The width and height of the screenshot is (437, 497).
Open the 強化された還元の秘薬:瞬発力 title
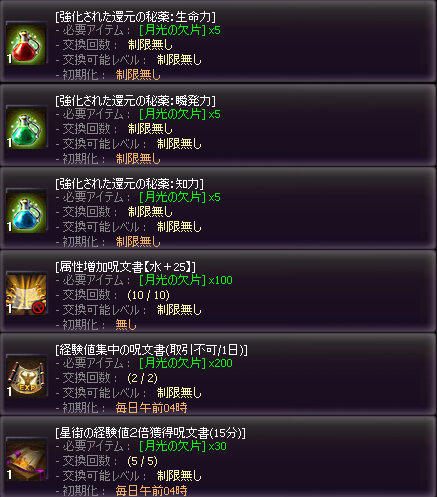tap(135, 101)
